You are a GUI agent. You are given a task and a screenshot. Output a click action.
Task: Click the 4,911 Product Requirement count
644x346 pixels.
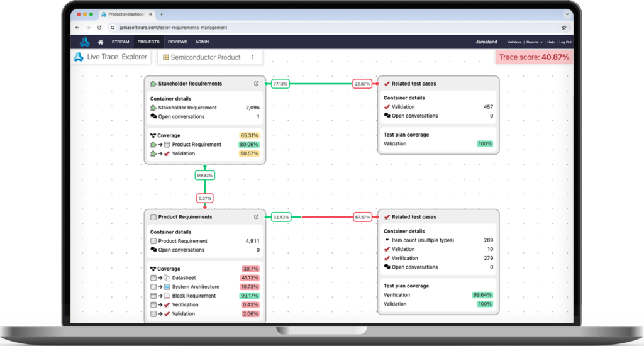pyautogui.click(x=253, y=241)
